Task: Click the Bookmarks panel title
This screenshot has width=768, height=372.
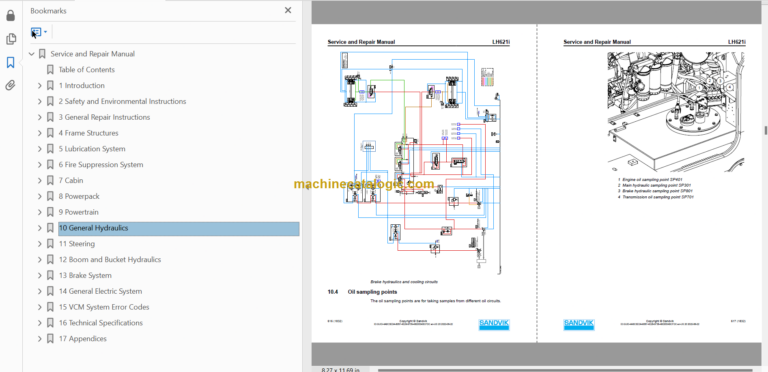Action: pos(48,11)
